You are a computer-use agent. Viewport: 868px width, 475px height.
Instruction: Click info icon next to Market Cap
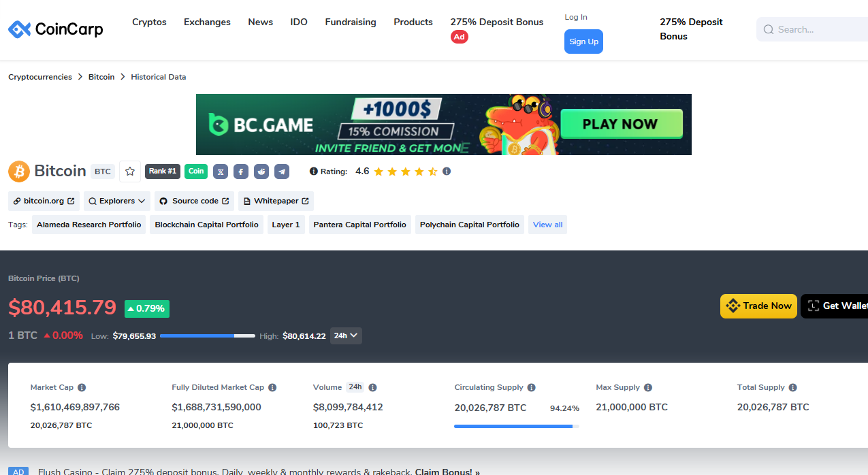pos(82,388)
